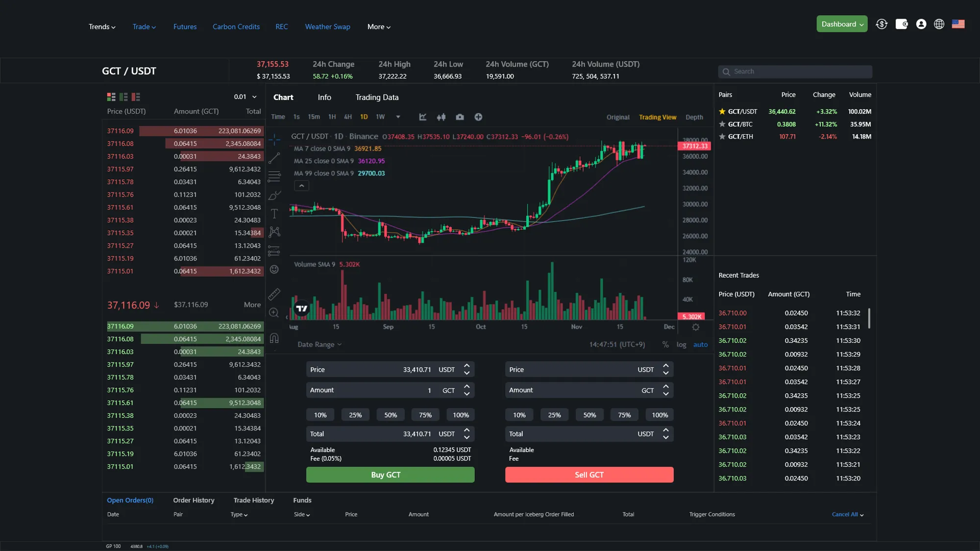Open the user account profile icon

pos(921,24)
